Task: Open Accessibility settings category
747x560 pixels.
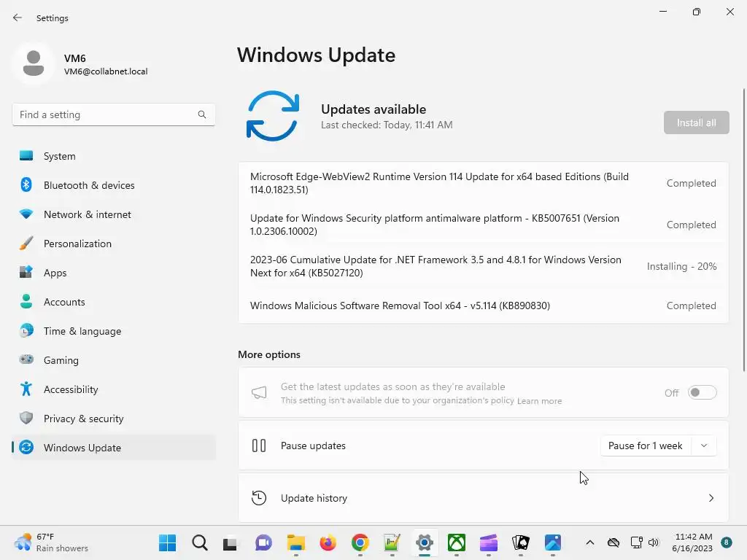Action: tap(113, 389)
